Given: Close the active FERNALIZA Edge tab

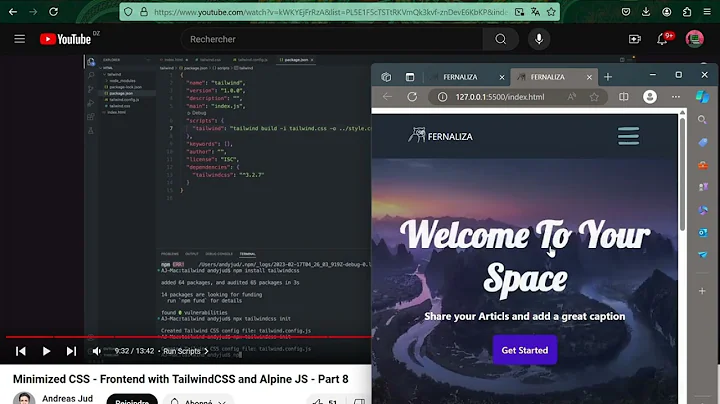Looking at the screenshot, I should 589,77.
